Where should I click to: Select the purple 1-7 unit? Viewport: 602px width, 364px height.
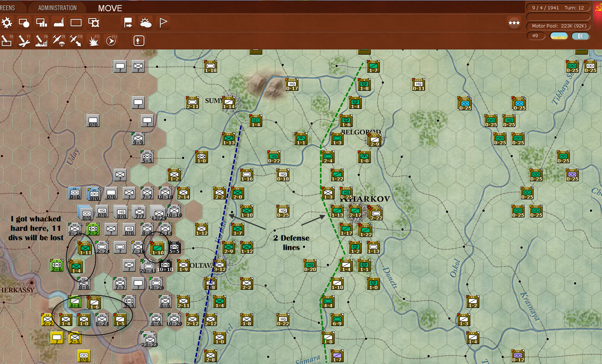[x=337, y=356]
